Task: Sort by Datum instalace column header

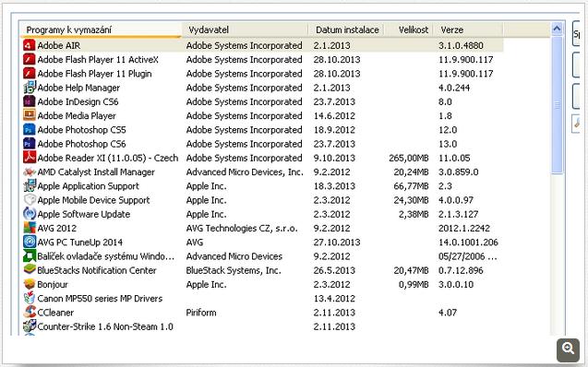Action: [x=346, y=30]
